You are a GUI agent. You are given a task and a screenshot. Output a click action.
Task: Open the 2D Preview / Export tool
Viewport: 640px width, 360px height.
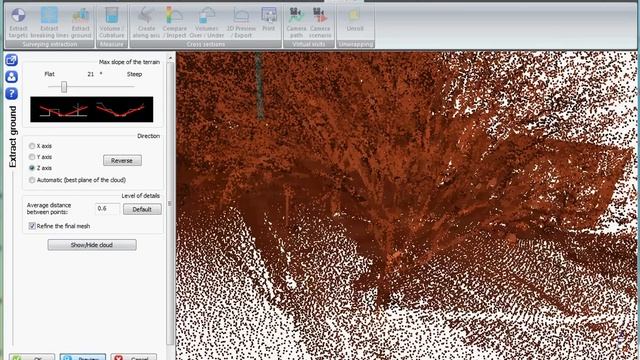241,23
